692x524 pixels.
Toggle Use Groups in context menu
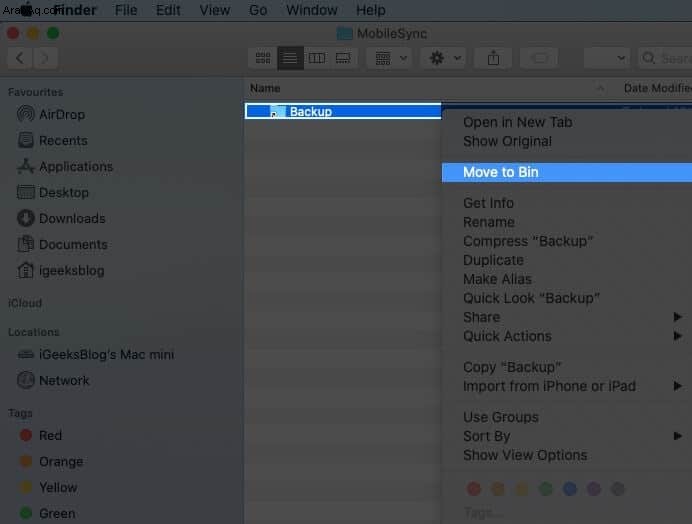pyautogui.click(x=500, y=417)
